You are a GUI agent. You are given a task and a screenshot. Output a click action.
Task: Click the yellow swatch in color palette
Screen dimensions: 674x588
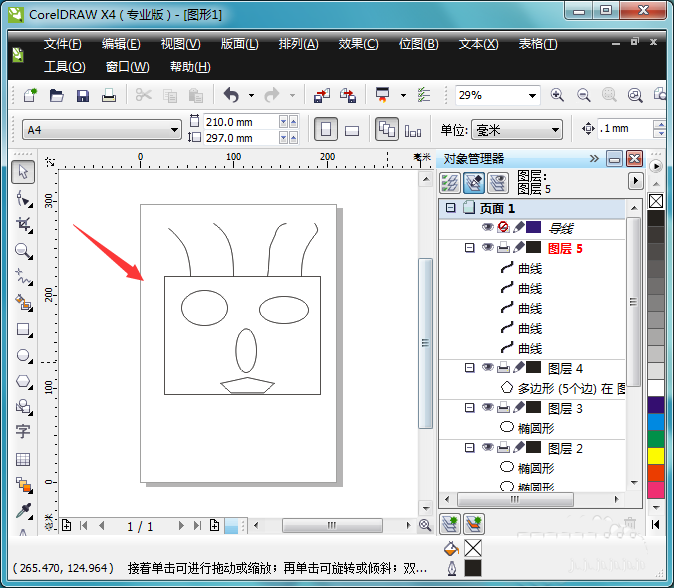(656, 456)
